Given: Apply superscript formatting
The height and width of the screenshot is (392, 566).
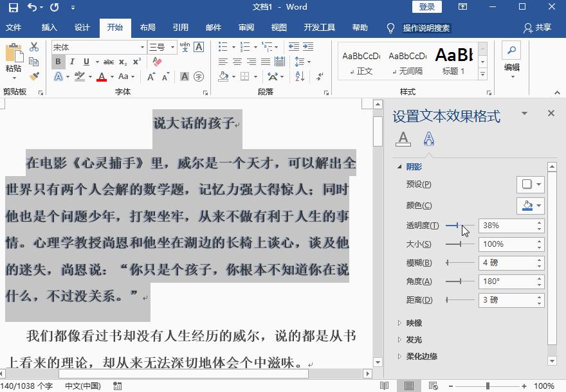Looking at the screenshot, I should coord(136,60).
